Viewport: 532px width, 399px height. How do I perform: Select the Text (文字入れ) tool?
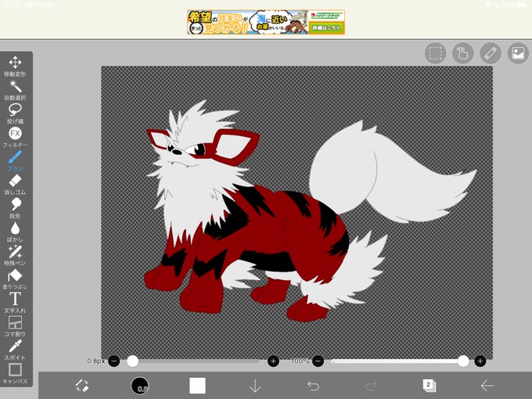[x=16, y=302]
